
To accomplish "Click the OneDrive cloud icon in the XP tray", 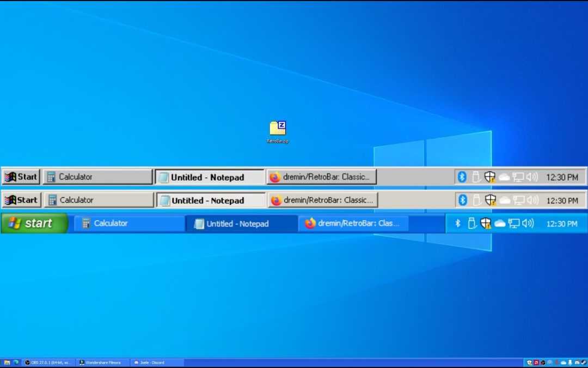I will click(499, 223).
